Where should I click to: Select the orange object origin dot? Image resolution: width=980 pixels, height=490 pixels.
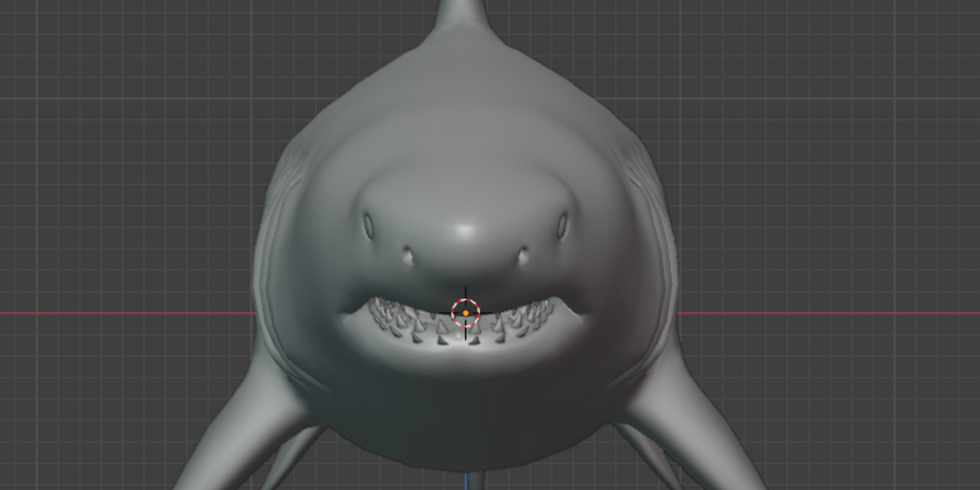[x=465, y=313]
